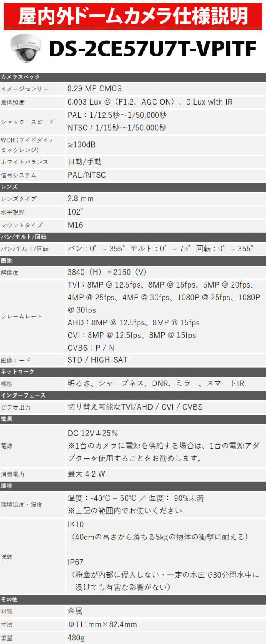This screenshot has width=266, height=644.
Task: Click the その他 section header
Action: coord(9,600)
